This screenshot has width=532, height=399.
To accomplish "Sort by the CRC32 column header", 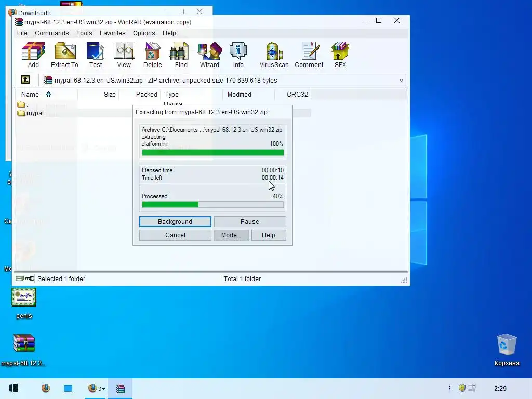I will 293,95.
